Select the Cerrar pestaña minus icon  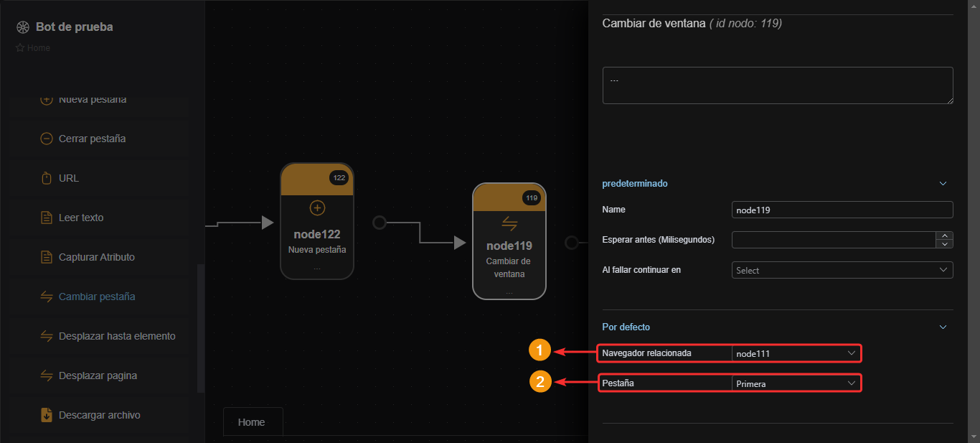tap(47, 139)
